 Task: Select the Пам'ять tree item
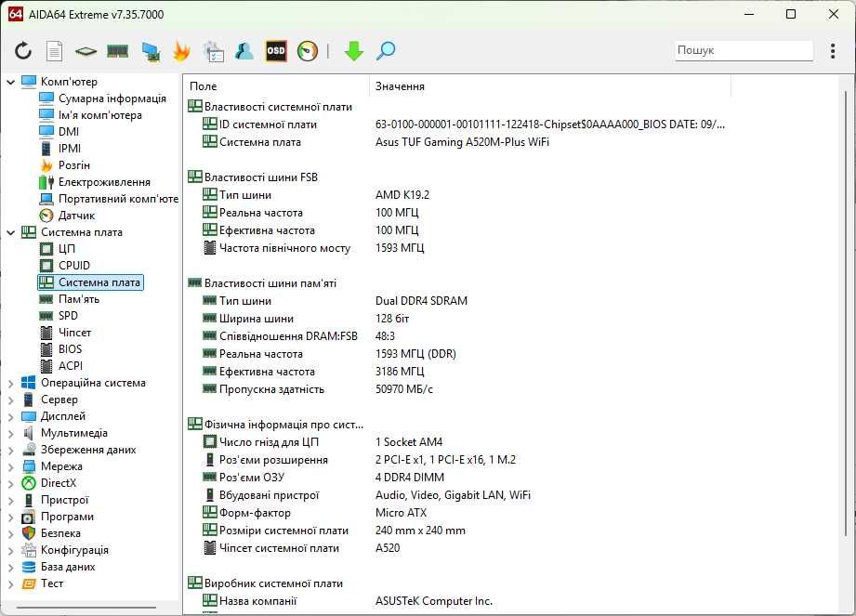[79, 299]
